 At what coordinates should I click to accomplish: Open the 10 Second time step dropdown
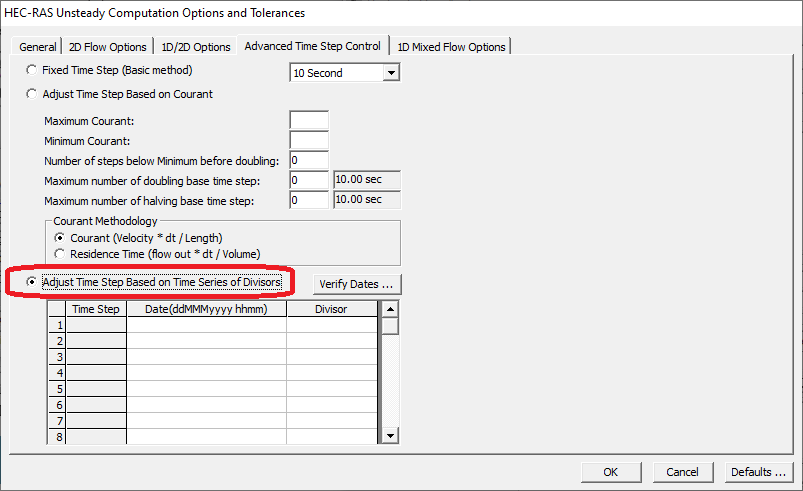(391, 73)
